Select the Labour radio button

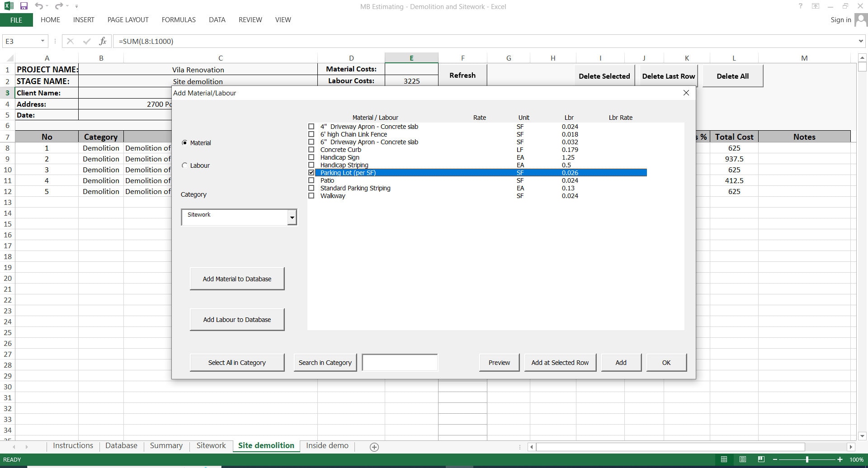[185, 165]
